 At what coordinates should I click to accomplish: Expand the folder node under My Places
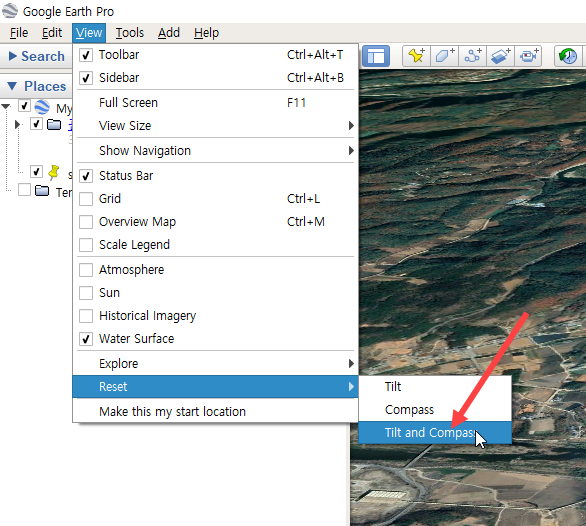point(17,124)
